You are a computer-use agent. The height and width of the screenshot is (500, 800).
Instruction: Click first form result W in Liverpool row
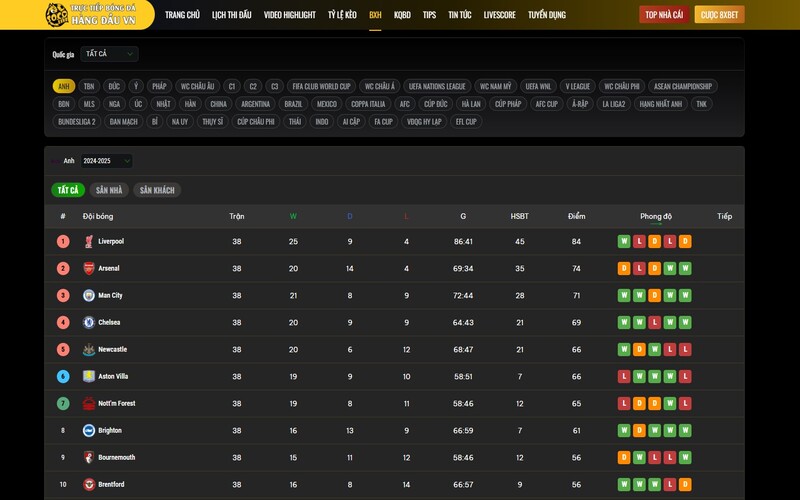(624, 241)
